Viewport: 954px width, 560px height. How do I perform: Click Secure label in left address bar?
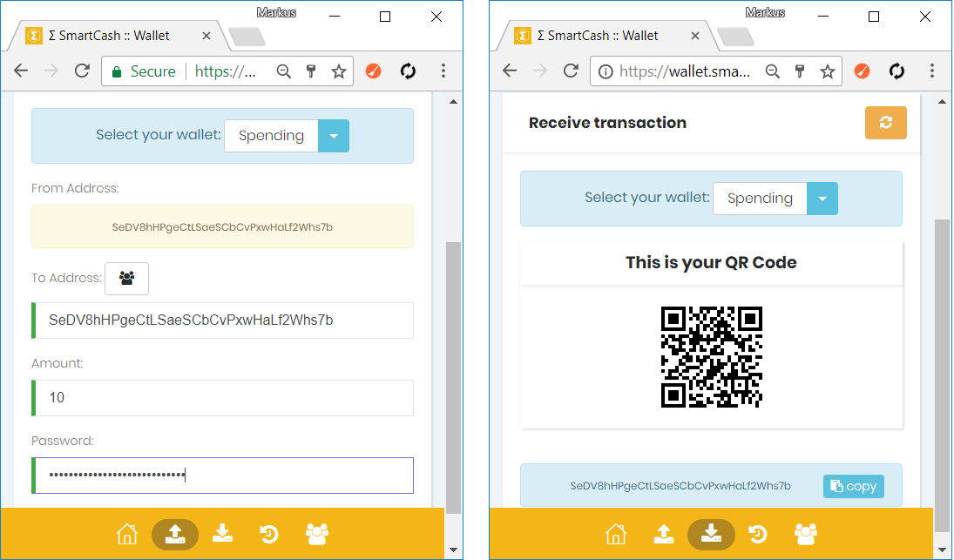(152, 71)
